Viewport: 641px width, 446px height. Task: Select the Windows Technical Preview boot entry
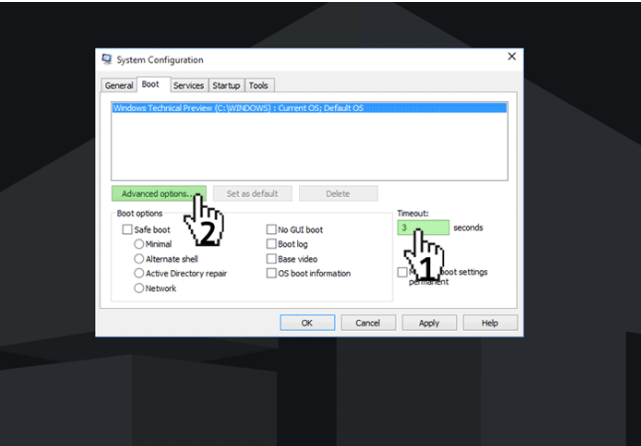309,108
